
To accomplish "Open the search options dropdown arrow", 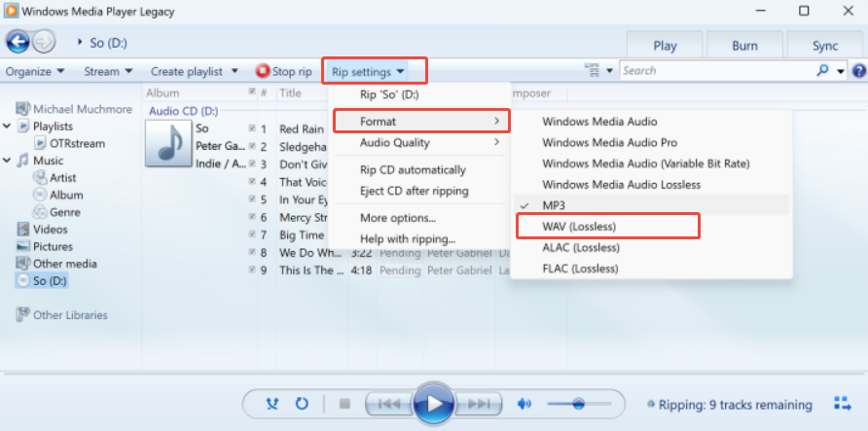I will tap(841, 71).
